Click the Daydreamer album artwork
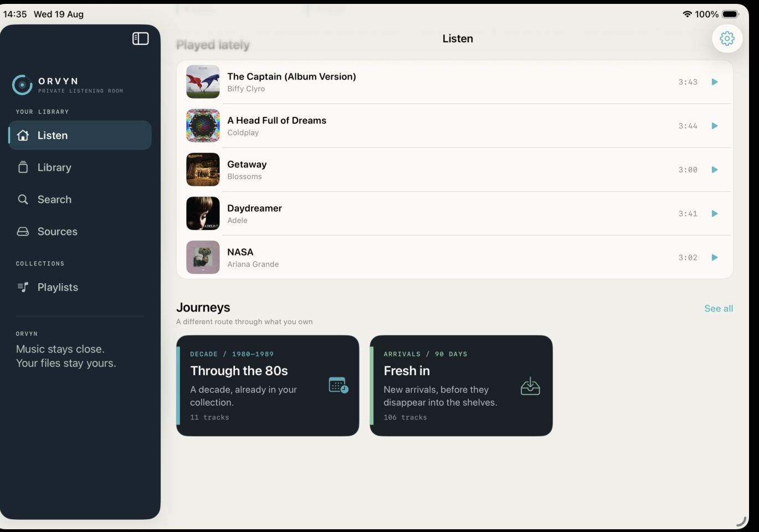 [203, 213]
